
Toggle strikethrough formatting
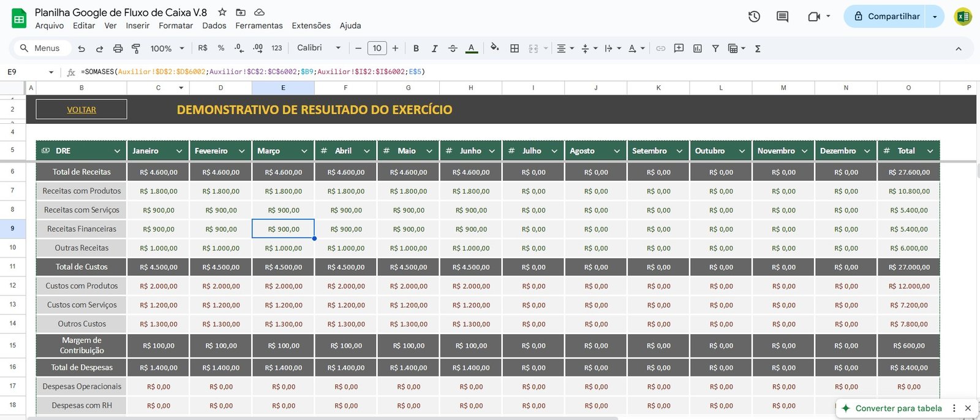[453, 48]
